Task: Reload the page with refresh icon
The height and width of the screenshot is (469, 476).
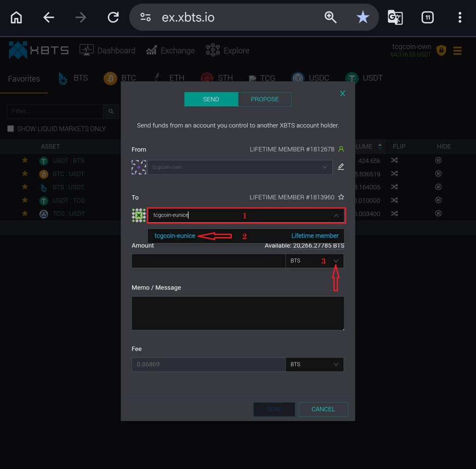Action: 113,18
